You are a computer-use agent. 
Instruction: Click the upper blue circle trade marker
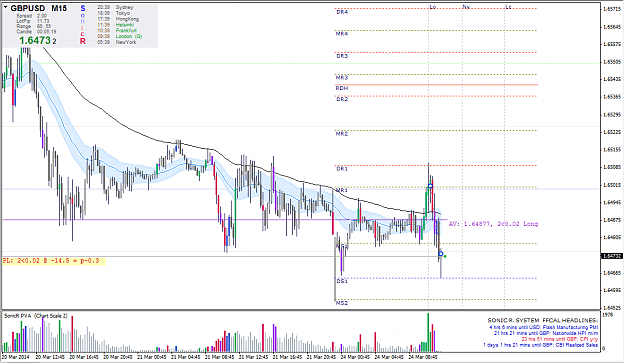point(430,186)
